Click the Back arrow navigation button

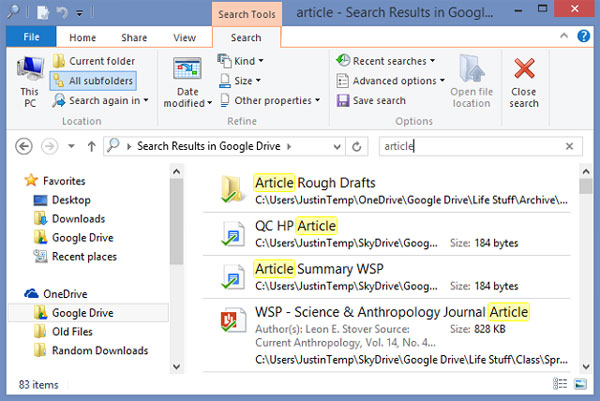coord(25,147)
